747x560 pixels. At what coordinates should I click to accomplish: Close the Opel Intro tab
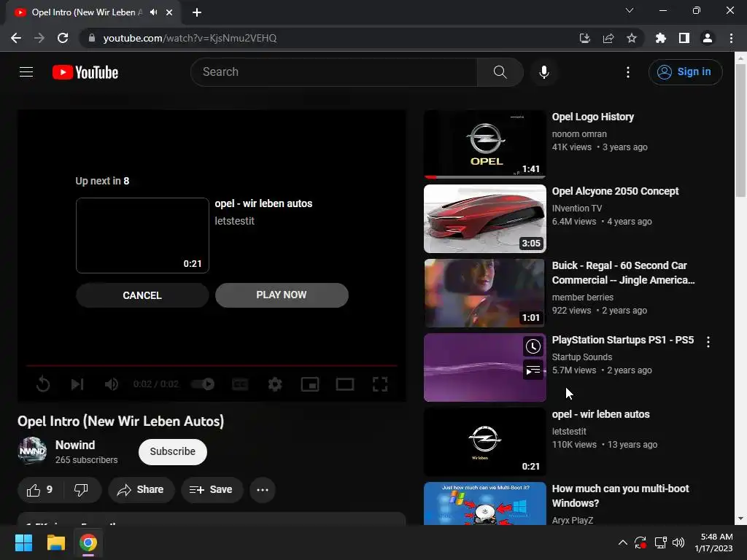click(x=169, y=12)
